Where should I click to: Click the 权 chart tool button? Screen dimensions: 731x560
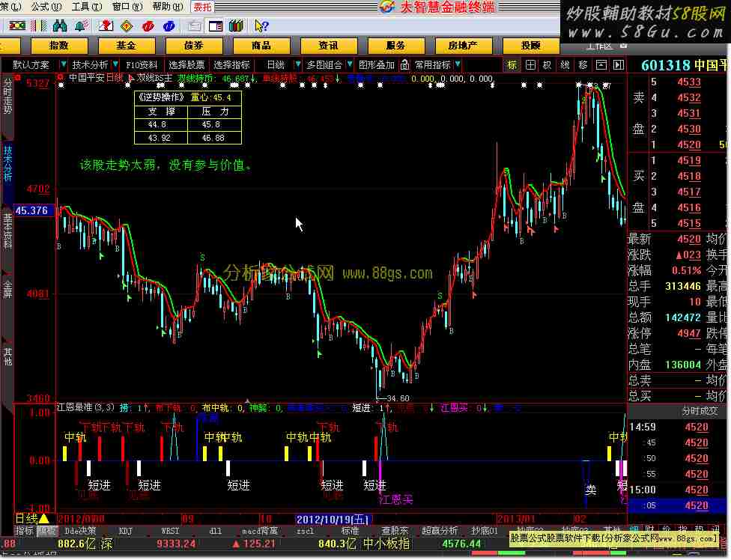548,64
